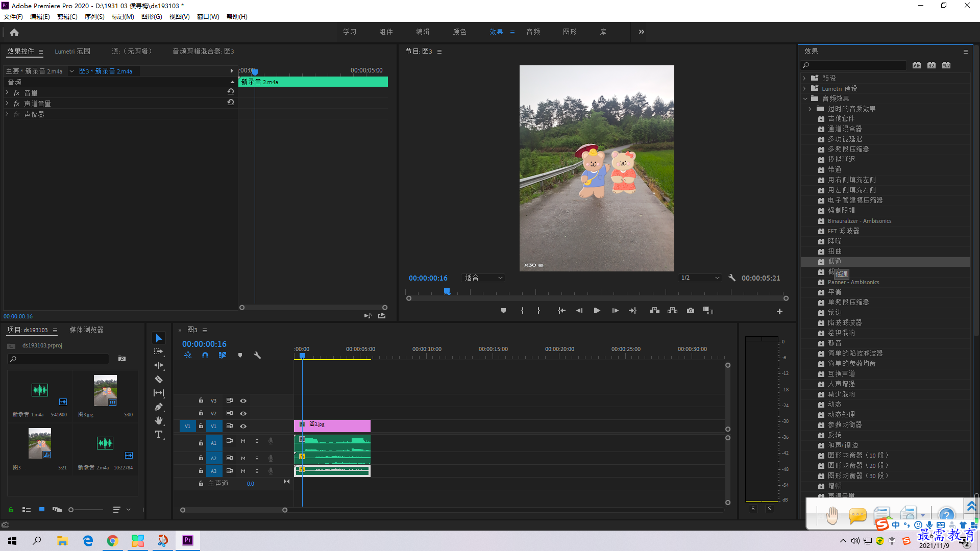Switch project panel to icon view
980x551 pixels.
(42, 510)
